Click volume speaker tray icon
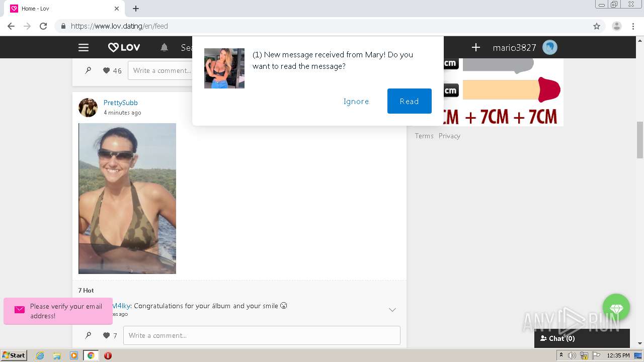Image resolution: width=644 pixels, height=362 pixels. [x=572, y=355]
